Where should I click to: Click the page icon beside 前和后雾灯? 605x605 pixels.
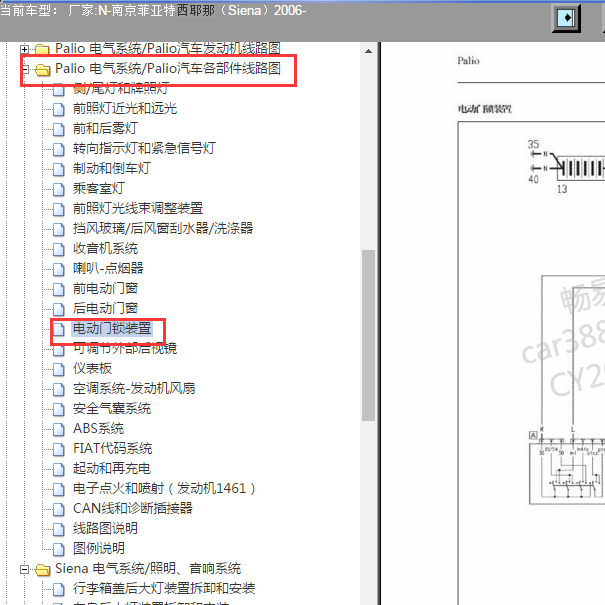59,129
